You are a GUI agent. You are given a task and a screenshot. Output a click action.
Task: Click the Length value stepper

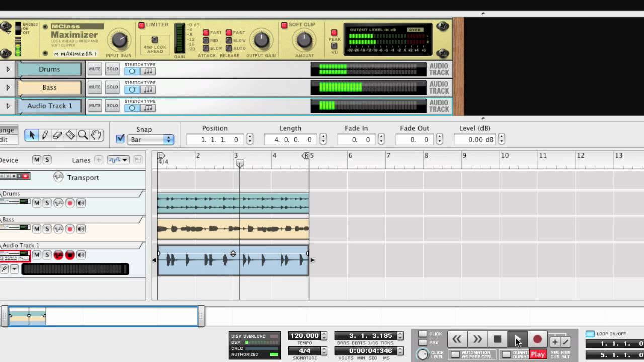(x=323, y=139)
